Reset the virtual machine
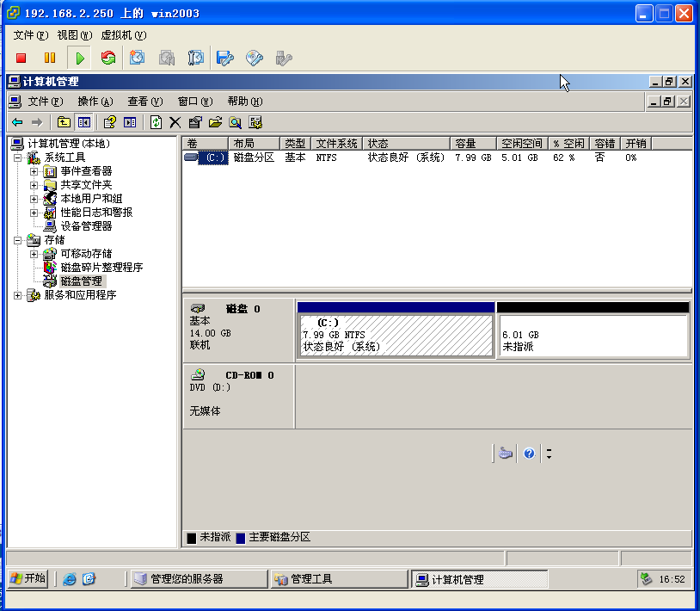700x611 pixels. 110,58
